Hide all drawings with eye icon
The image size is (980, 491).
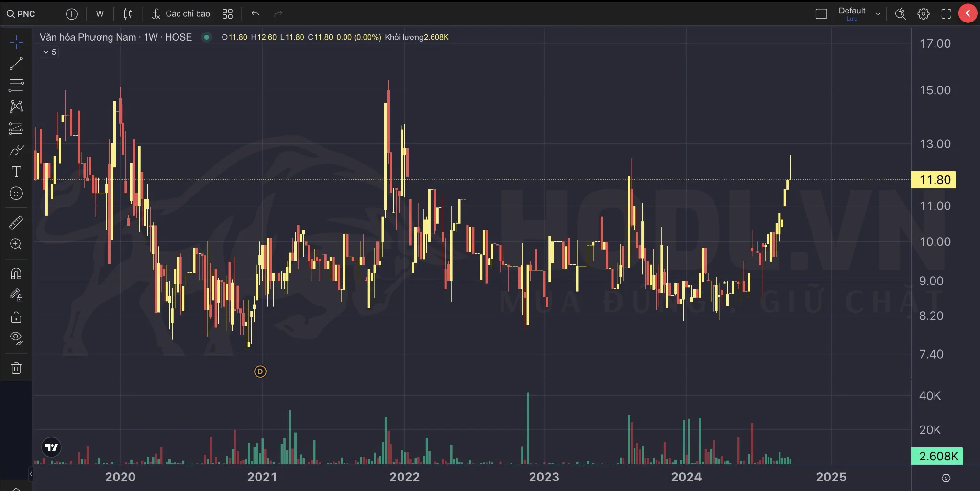pos(16,338)
